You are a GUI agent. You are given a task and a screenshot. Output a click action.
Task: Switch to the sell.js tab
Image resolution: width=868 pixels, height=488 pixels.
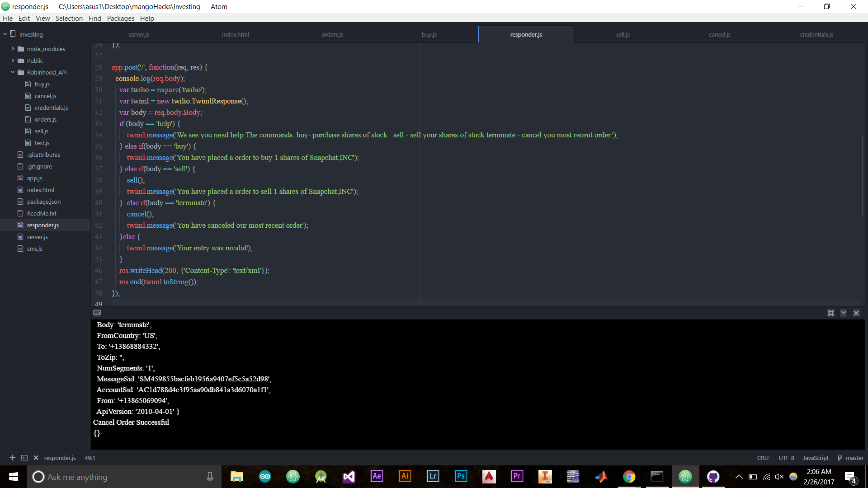(x=623, y=34)
